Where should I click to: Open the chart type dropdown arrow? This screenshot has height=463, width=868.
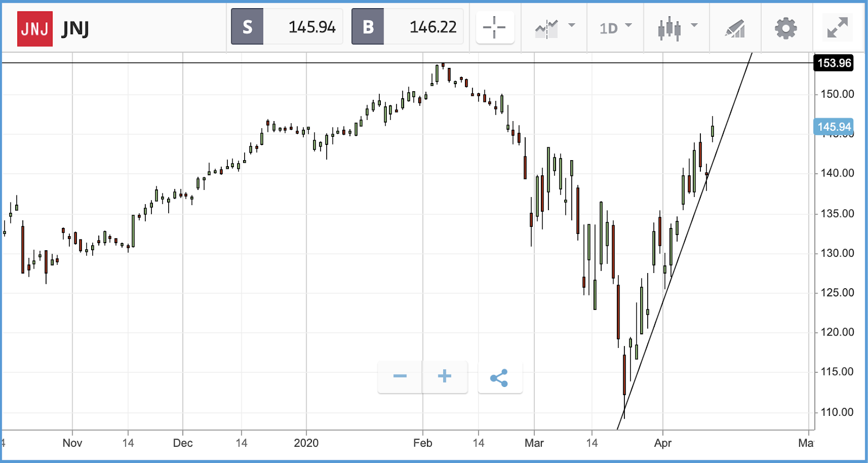pos(694,26)
